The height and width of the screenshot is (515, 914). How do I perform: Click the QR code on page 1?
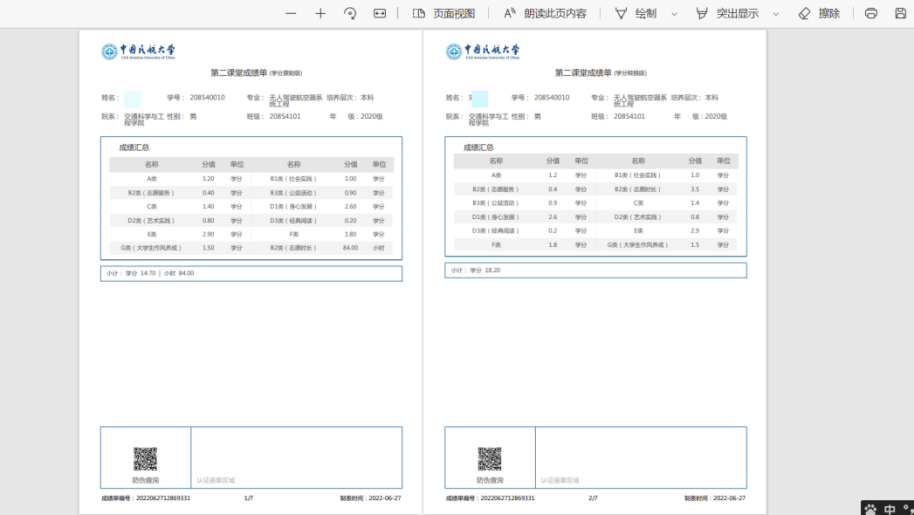[x=145, y=459]
